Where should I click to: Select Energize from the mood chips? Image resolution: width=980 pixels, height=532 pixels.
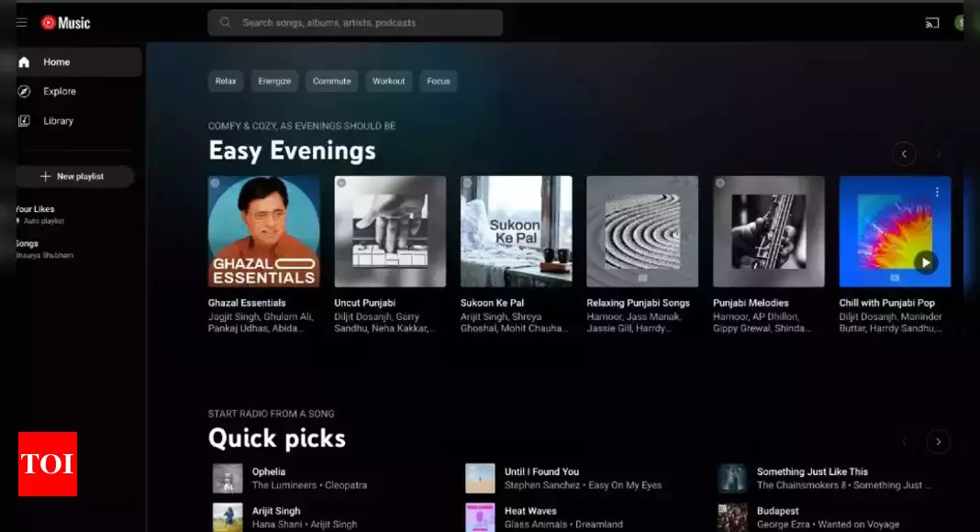tap(274, 81)
